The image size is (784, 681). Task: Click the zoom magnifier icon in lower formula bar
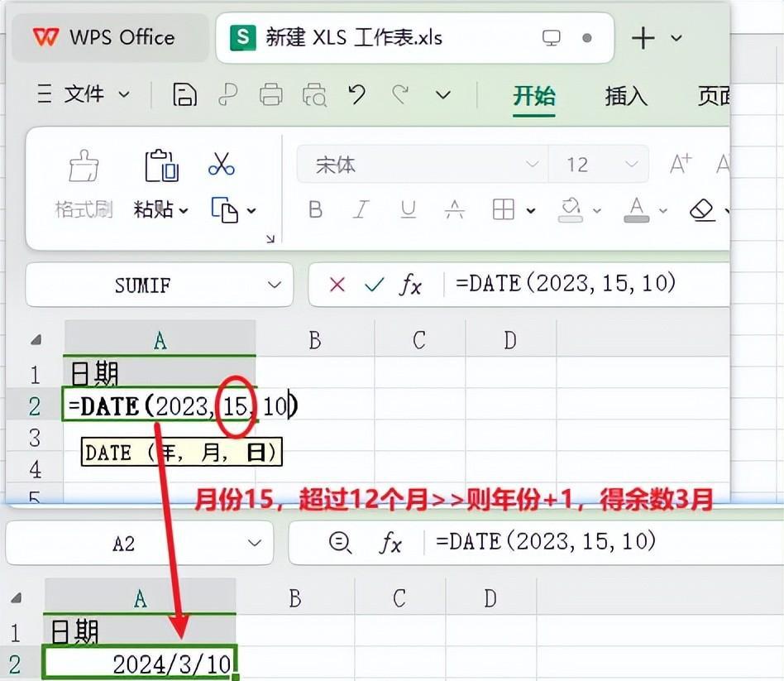click(x=341, y=542)
